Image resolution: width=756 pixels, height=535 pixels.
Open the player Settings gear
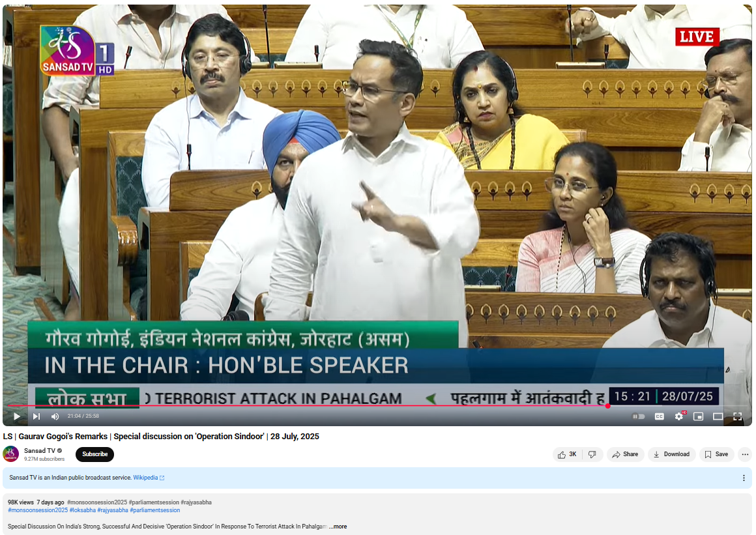(679, 416)
